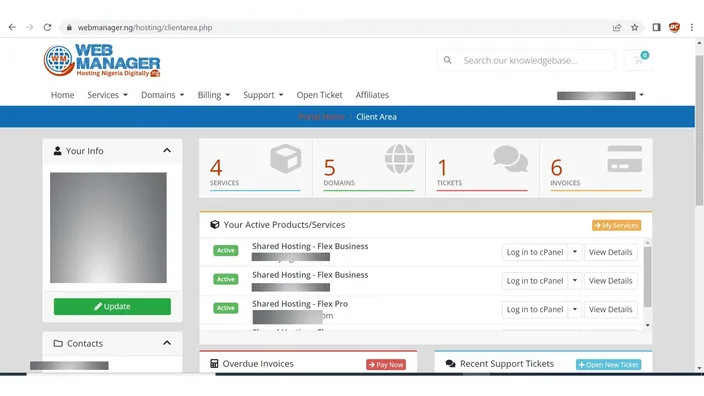The height and width of the screenshot is (396, 704).
Task: Open the user account dropdown
Action: [x=600, y=95]
